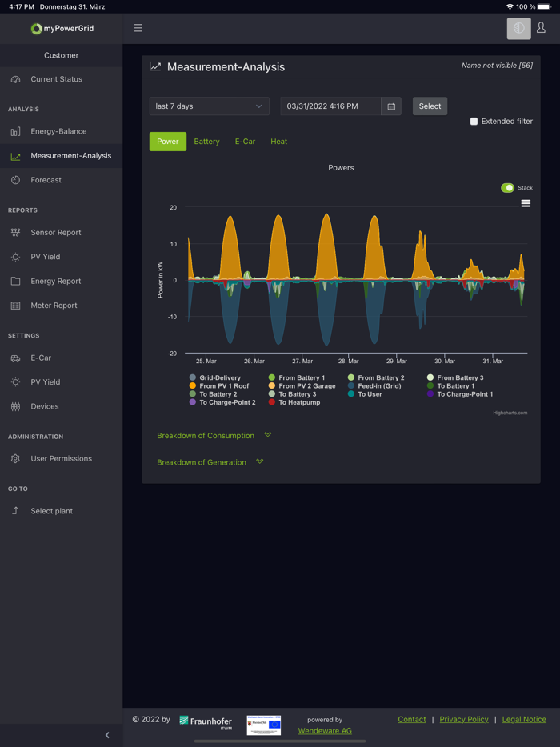Click the PV Yield sun icon under Reports
This screenshot has width=560, height=747.
tap(16, 256)
